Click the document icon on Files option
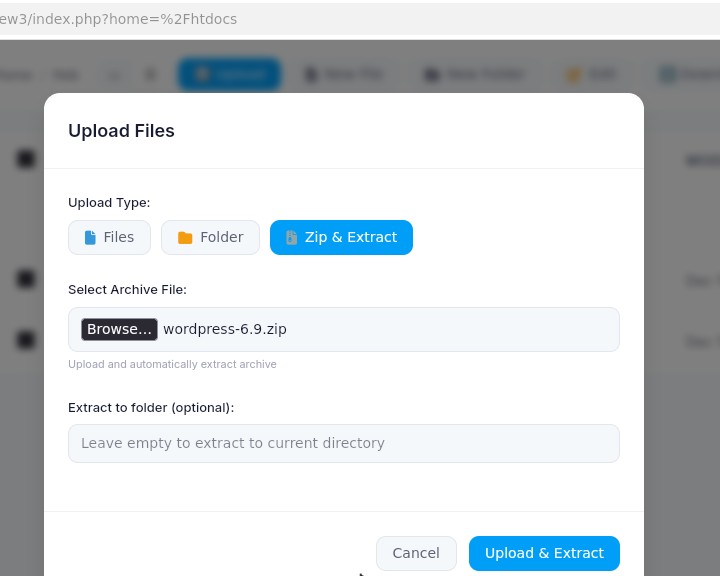This screenshot has height=576, width=720. pyautogui.click(x=90, y=238)
